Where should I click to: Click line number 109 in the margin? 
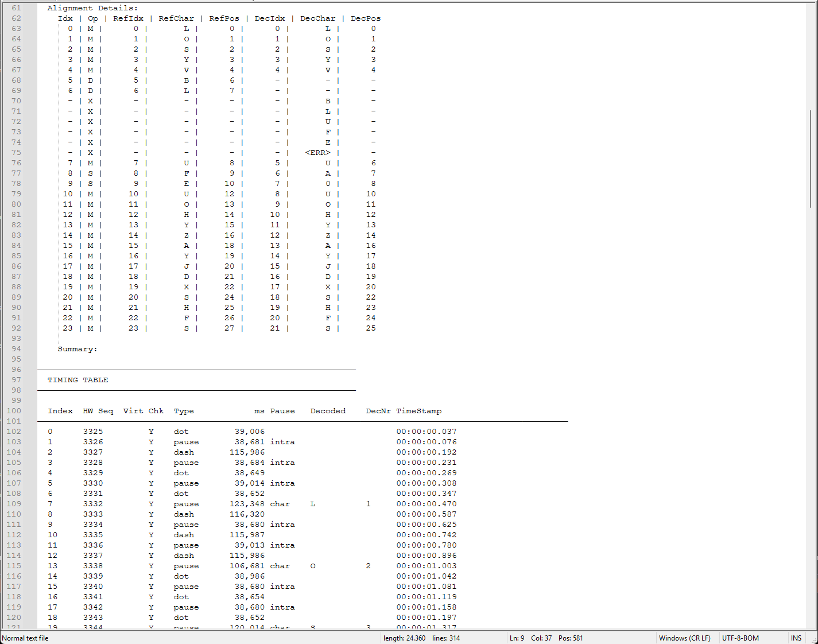14,504
